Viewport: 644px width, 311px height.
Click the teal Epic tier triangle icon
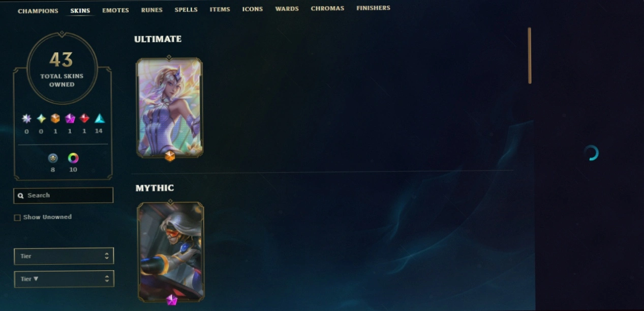[99, 119]
